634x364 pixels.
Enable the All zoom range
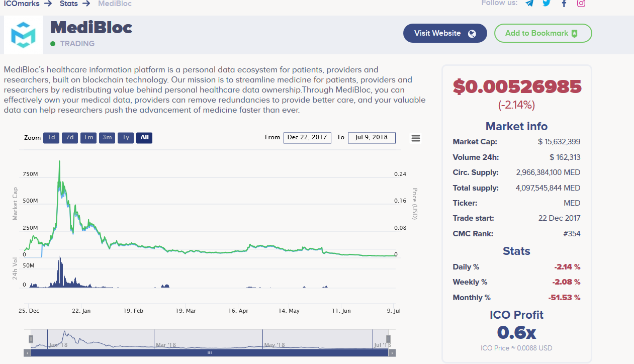pos(144,138)
